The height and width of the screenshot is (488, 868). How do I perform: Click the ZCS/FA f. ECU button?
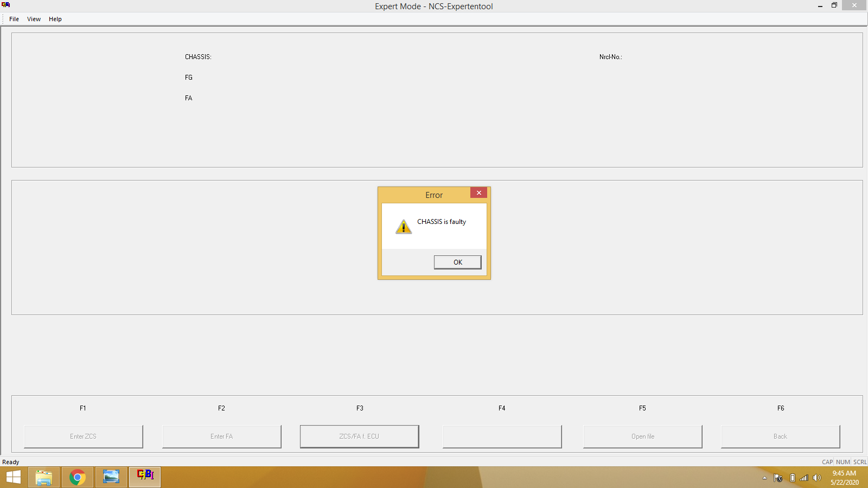(360, 436)
